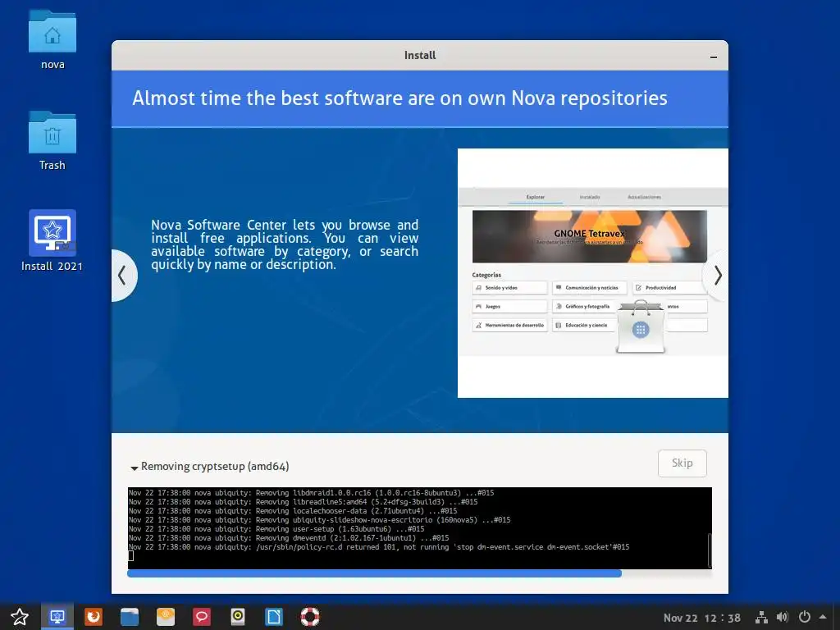
Task: Click the log line 'Removing user-setup'
Action: tap(276, 529)
